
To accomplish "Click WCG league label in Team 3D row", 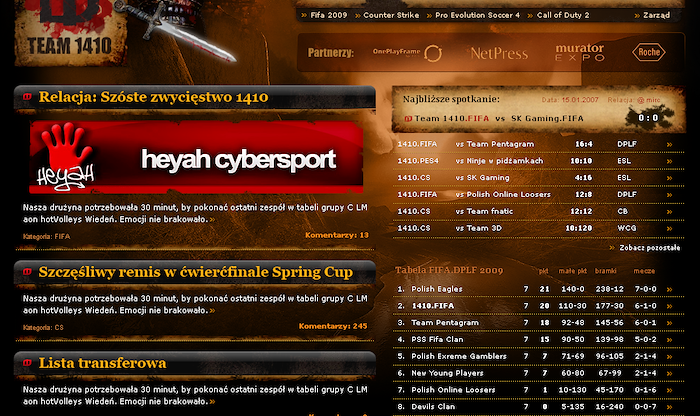I will click(627, 228).
